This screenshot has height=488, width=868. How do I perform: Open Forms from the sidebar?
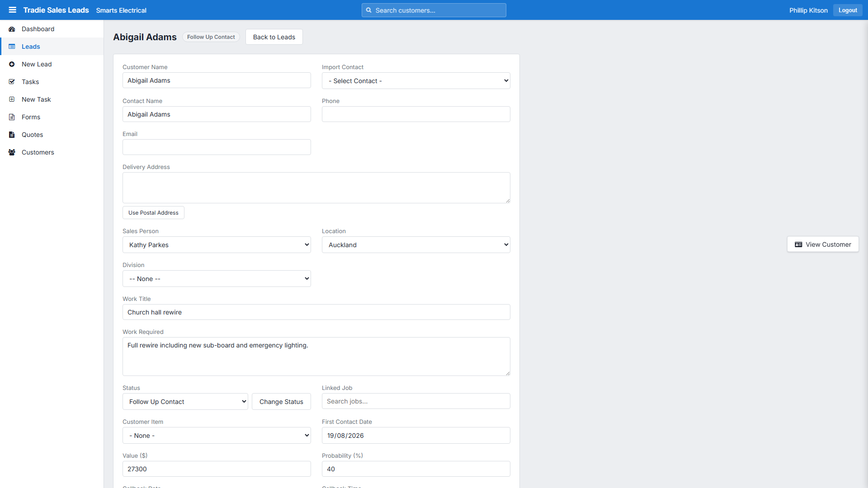[x=52, y=117]
